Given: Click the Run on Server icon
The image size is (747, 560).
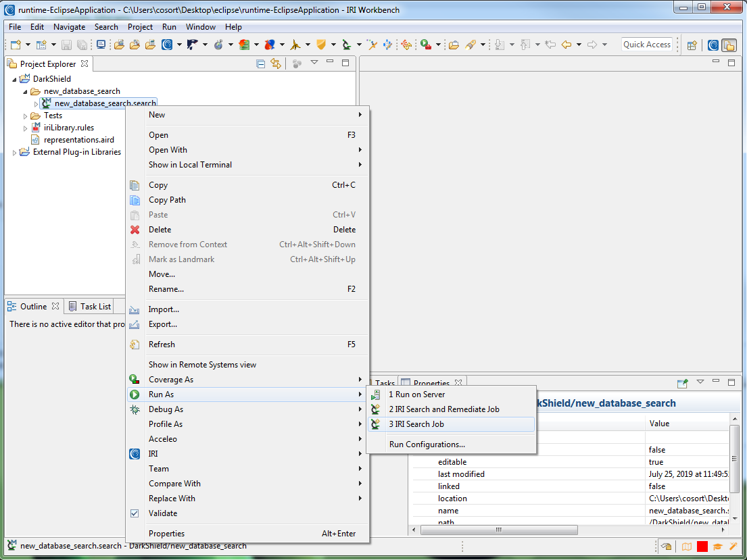Looking at the screenshot, I should click(x=376, y=394).
